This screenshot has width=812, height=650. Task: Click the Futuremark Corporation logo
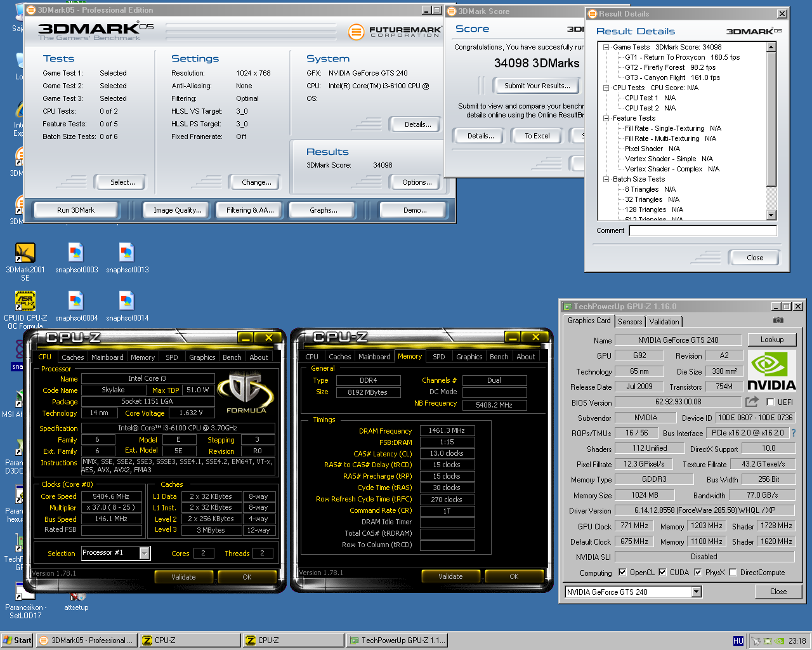tap(395, 31)
